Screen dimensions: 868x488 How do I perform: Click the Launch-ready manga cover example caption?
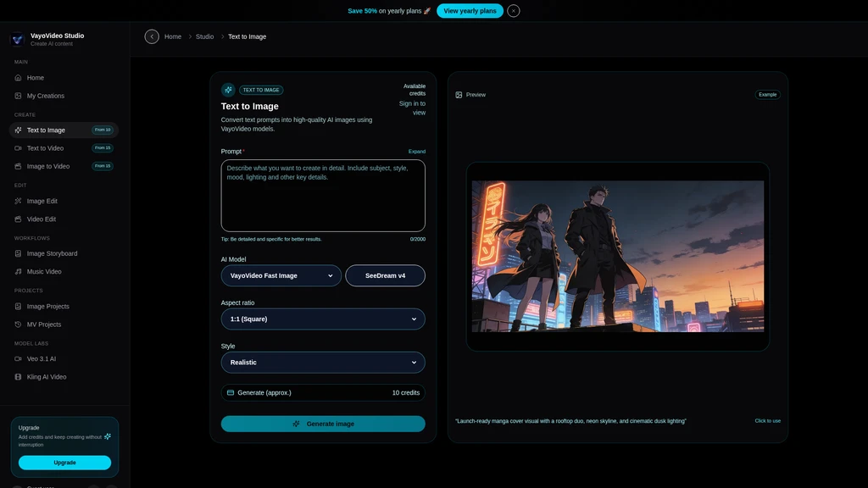tap(570, 421)
